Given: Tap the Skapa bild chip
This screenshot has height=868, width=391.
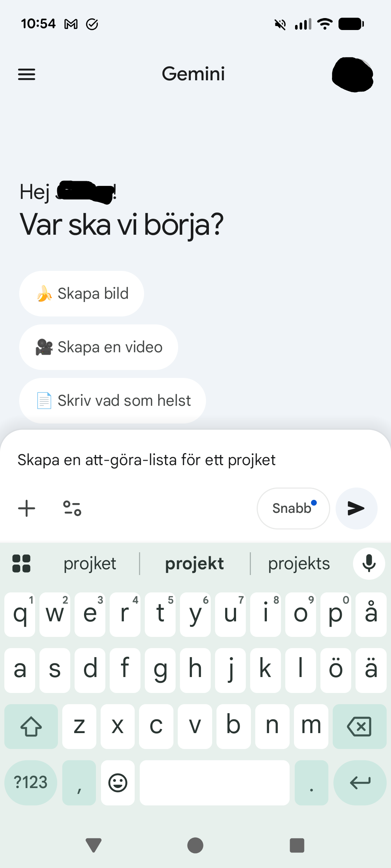Looking at the screenshot, I should coord(81,294).
